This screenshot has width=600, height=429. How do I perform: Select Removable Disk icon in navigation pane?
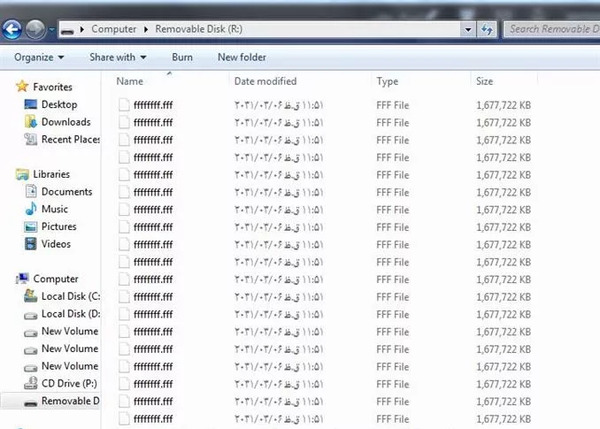click(x=31, y=402)
